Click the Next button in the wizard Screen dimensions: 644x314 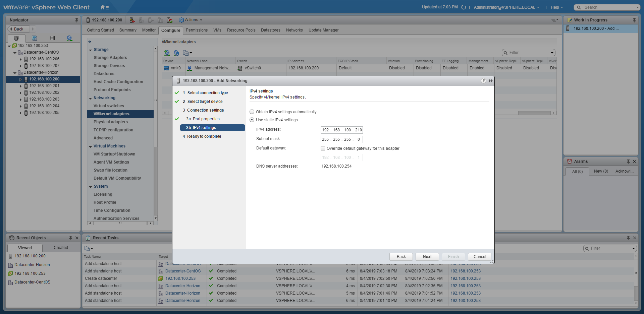(427, 257)
